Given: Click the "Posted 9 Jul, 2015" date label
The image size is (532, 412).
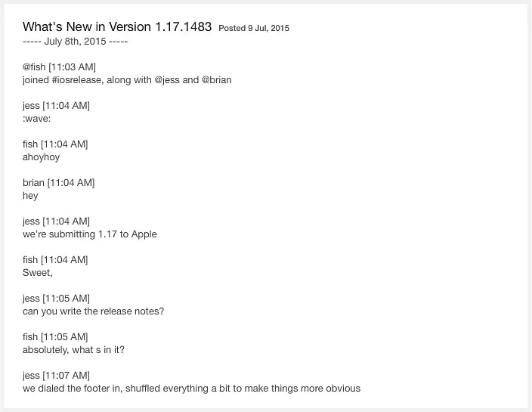Looking at the screenshot, I should tap(254, 28).
